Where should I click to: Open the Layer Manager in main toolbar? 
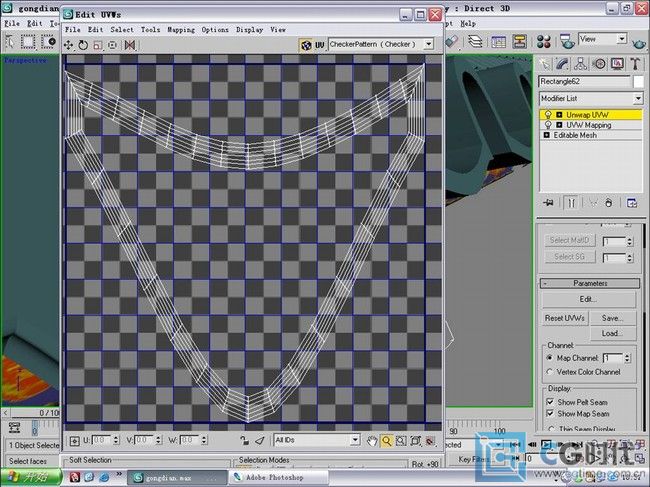point(475,41)
